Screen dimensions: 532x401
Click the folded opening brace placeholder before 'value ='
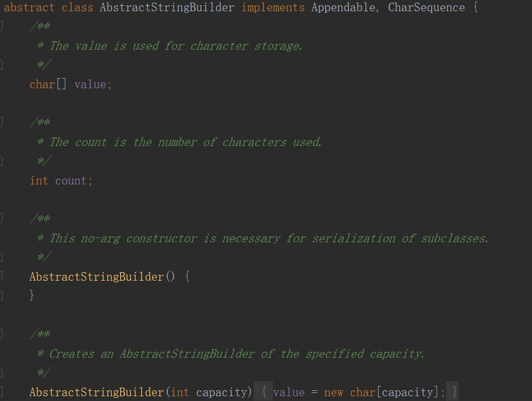pos(264,392)
